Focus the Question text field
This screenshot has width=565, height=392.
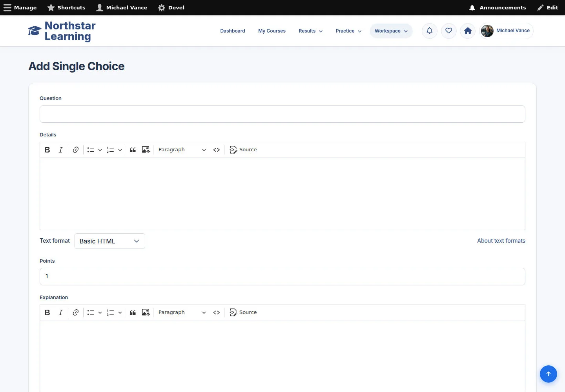pyautogui.click(x=282, y=114)
